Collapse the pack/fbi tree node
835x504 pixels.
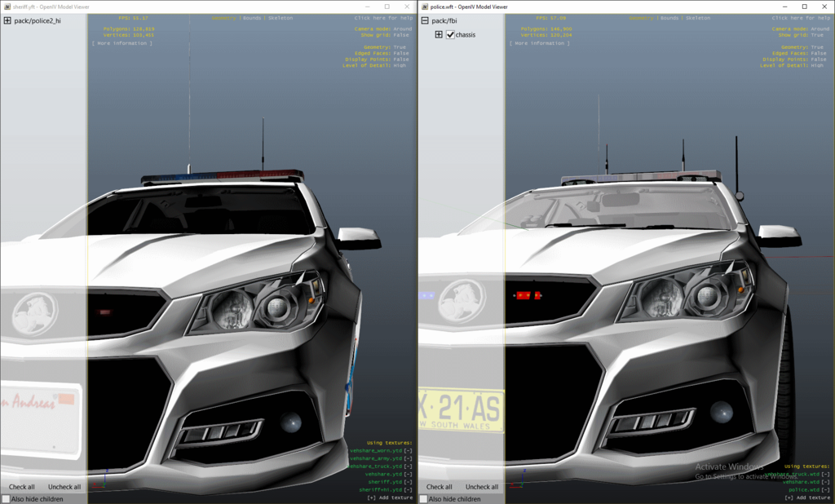tap(425, 20)
